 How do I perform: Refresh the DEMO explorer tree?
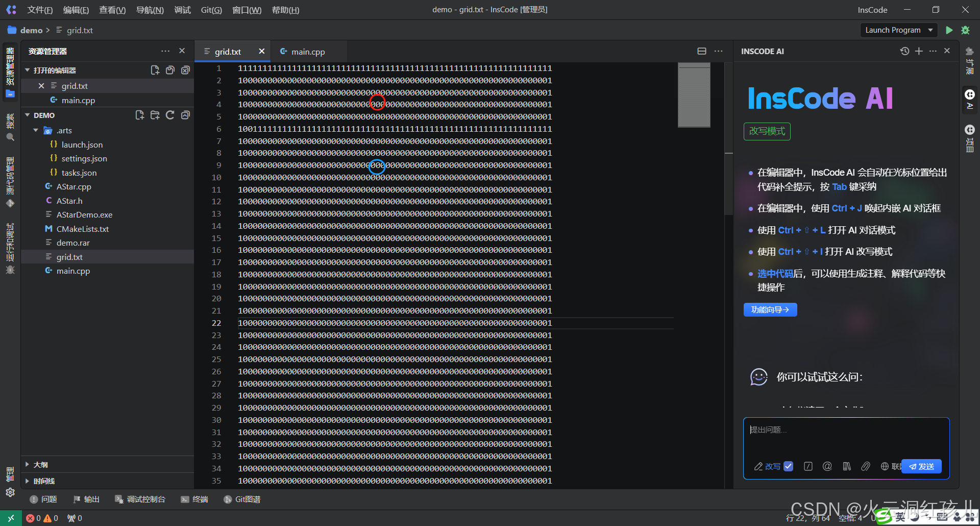tap(170, 115)
